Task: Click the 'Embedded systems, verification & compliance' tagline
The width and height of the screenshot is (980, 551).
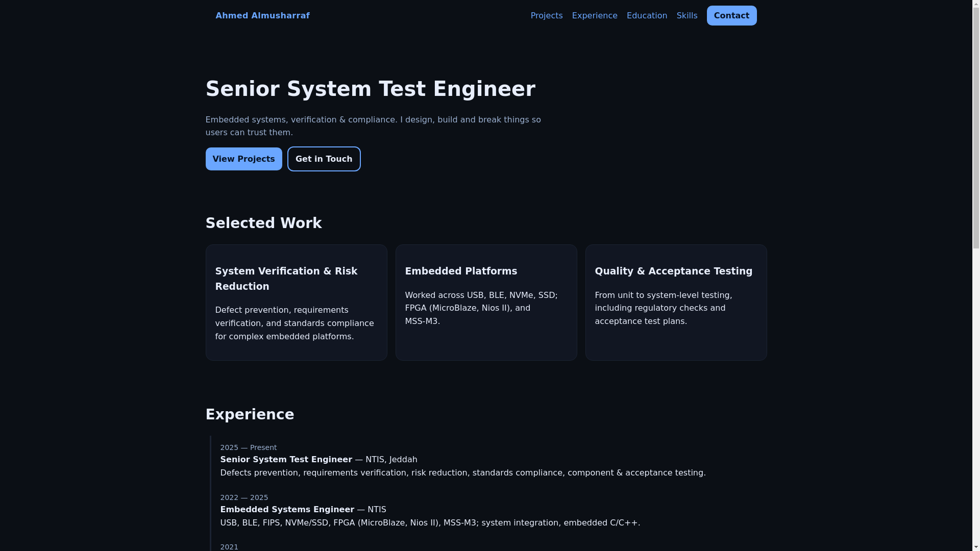Action: tap(373, 126)
